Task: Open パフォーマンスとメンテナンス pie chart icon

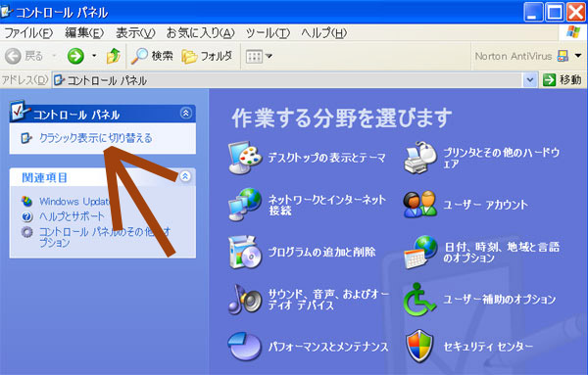Action: point(244,347)
